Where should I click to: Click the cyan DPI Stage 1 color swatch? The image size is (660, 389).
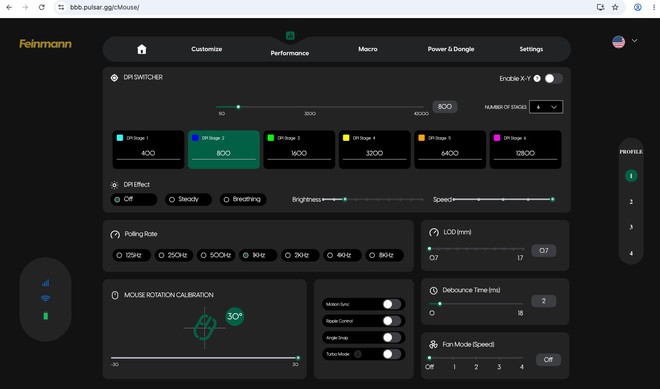click(x=120, y=138)
